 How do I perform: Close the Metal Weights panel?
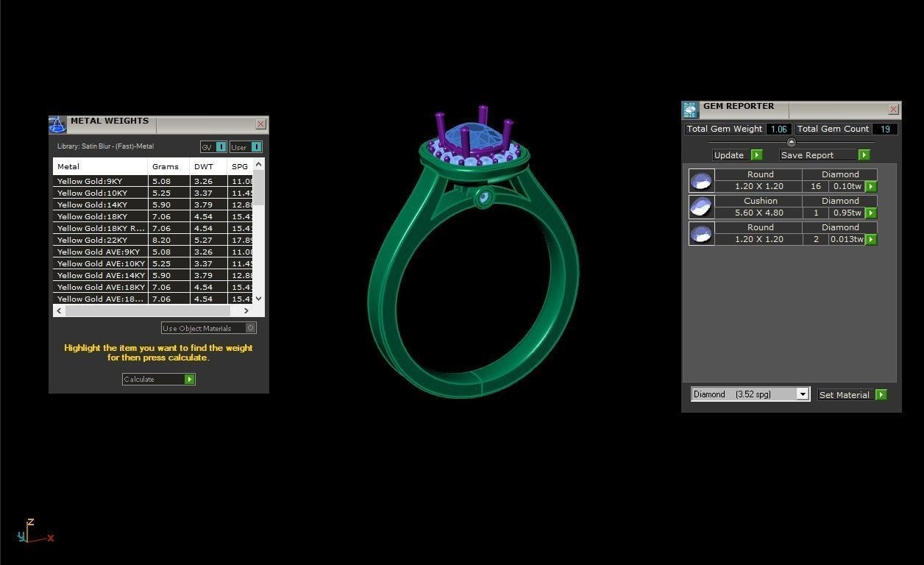(260, 124)
